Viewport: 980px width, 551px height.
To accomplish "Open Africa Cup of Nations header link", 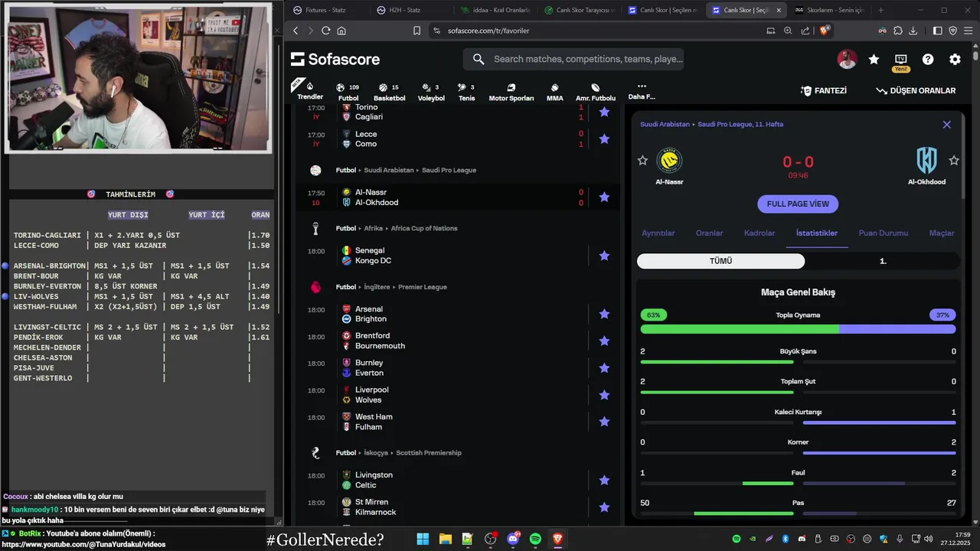I will (x=423, y=228).
